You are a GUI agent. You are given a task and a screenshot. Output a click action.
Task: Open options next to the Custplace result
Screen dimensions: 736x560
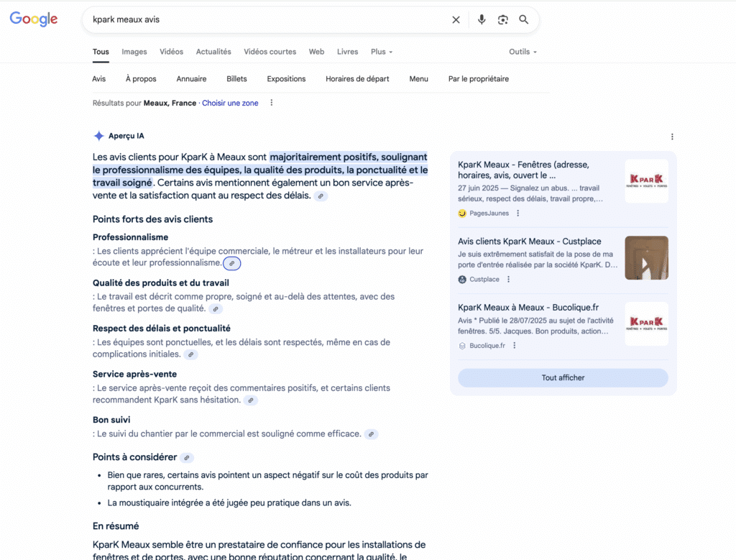(507, 279)
